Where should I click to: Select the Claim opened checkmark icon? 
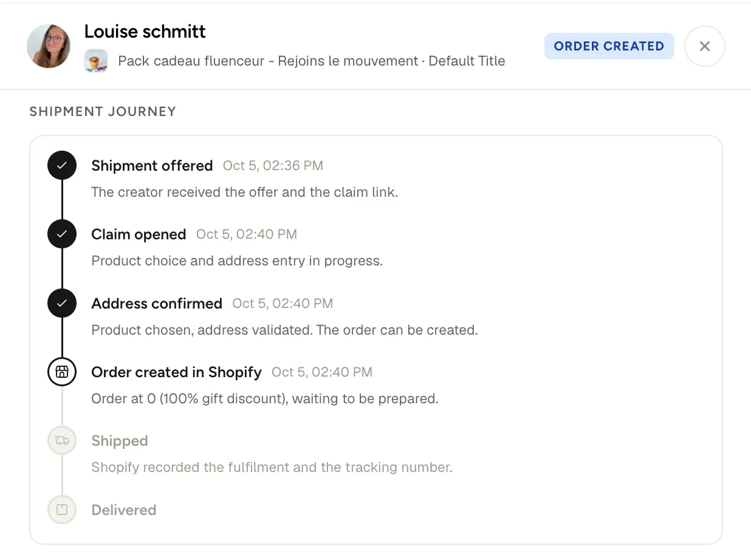click(62, 234)
